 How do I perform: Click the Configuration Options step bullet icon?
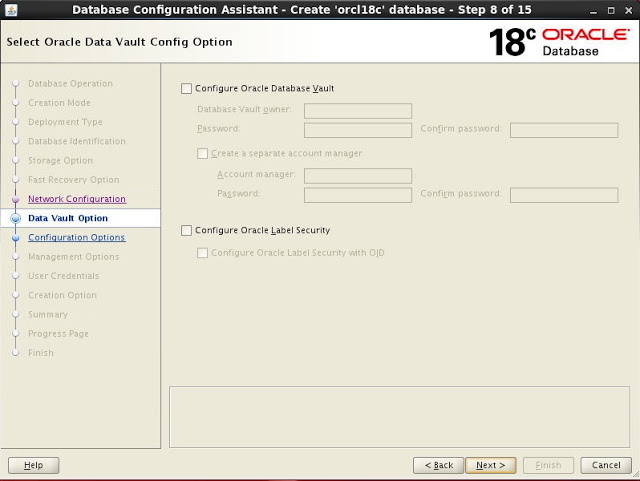click(x=15, y=238)
